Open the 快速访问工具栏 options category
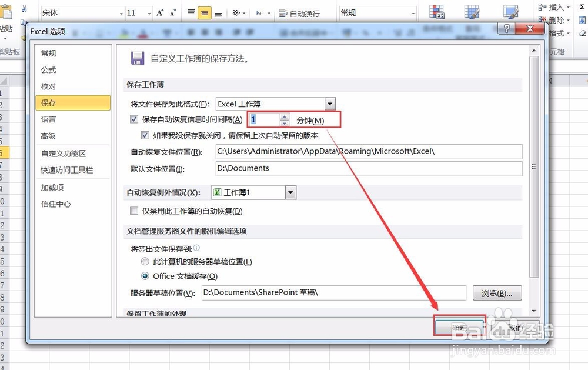The width and height of the screenshot is (588, 370). point(73,170)
